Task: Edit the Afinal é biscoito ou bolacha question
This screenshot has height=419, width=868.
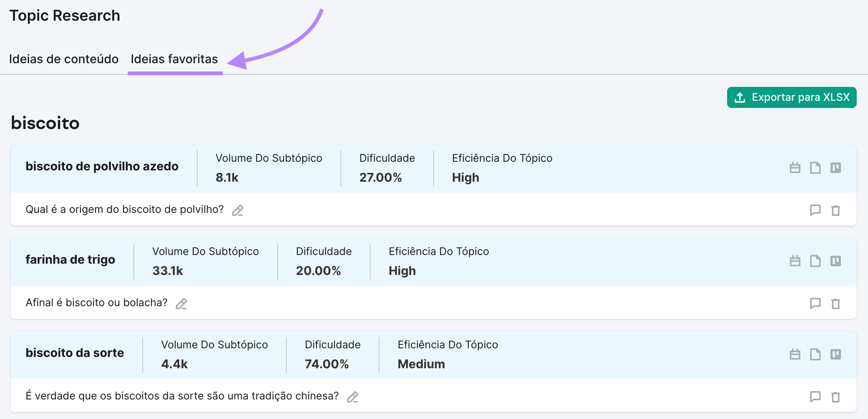Action: click(181, 304)
